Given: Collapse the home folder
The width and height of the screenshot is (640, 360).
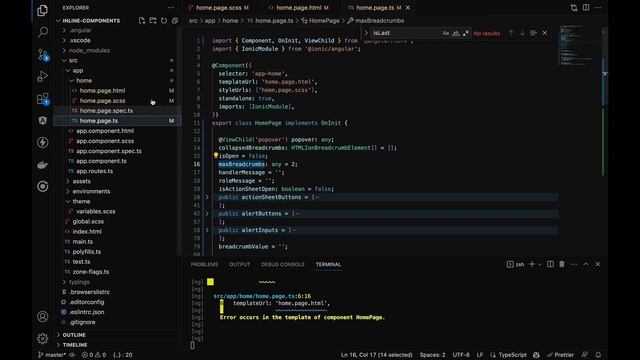Looking at the screenshot, I should (71, 80).
